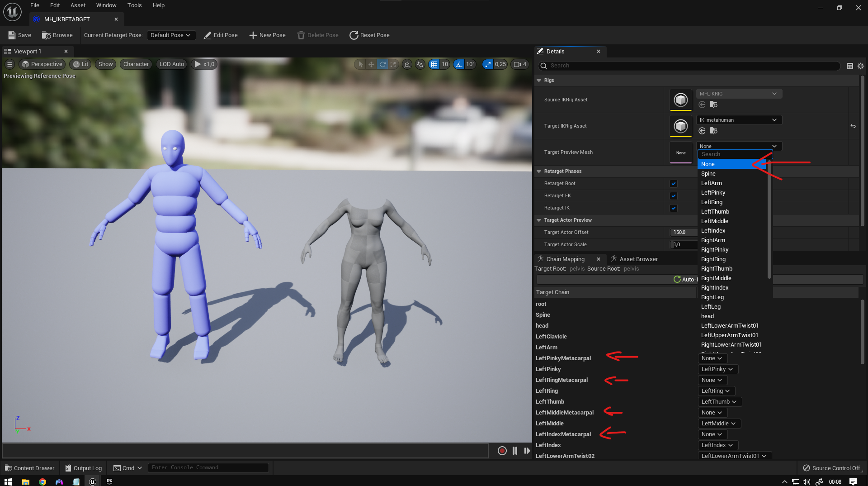This screenshot has width=868, height=486.
Task: Browse to Target IKRig Asset in Content Browser
Action: pyautogui.click(x=714, y=131)
